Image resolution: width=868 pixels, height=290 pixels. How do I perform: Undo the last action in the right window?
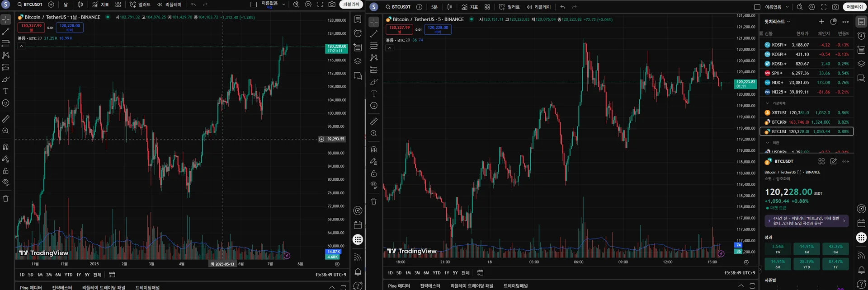click(562, 7)
